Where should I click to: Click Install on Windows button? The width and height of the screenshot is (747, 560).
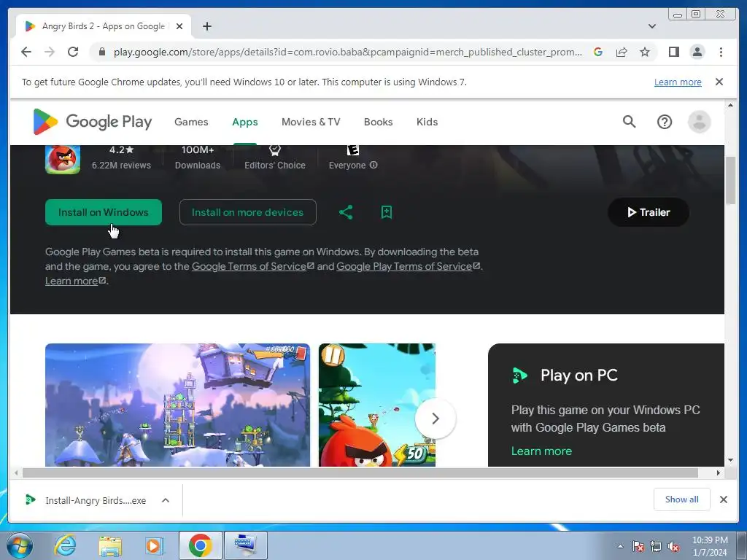(104, 212)
